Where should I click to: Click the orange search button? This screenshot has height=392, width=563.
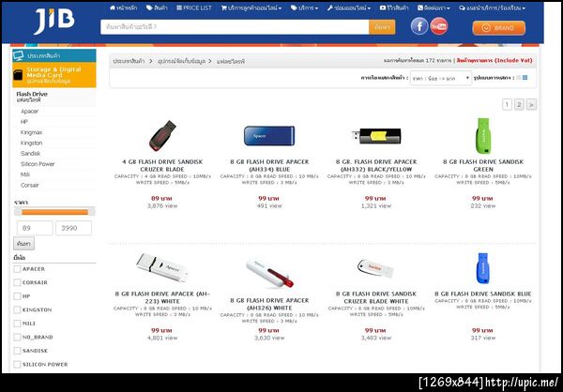click(x=382, y=27)
